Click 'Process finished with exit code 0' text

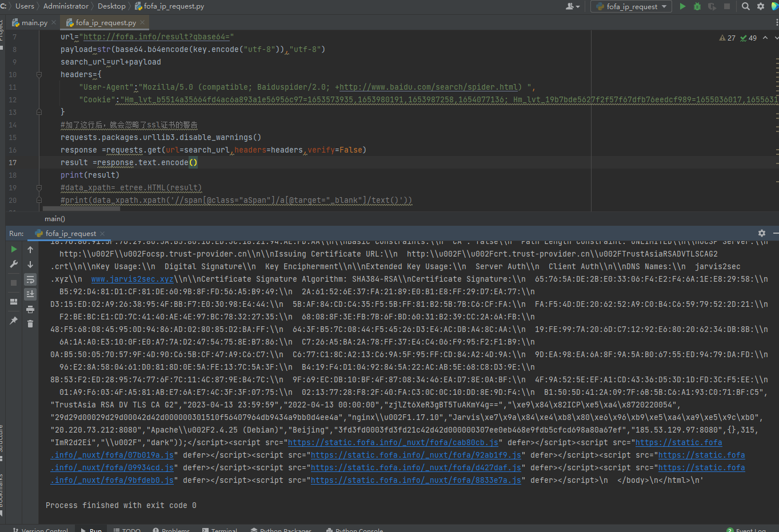tap(121, 505)
